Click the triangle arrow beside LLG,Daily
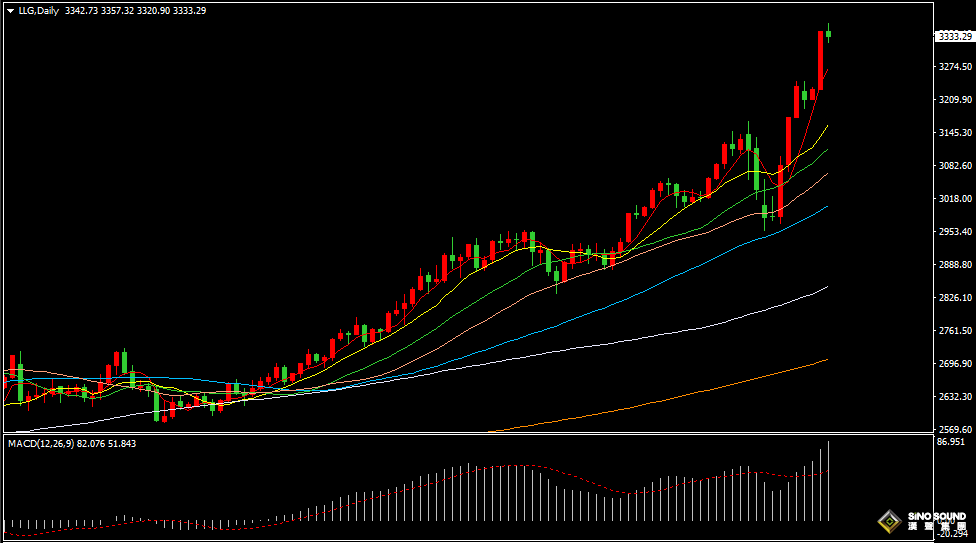976x543 pixels. click(x=12, y=11)
